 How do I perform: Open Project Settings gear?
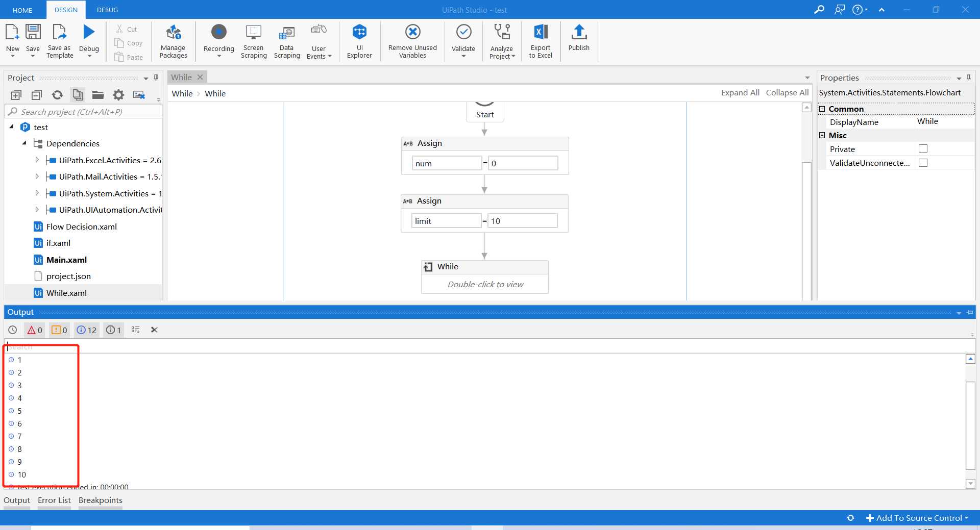[x=118, y=95]
